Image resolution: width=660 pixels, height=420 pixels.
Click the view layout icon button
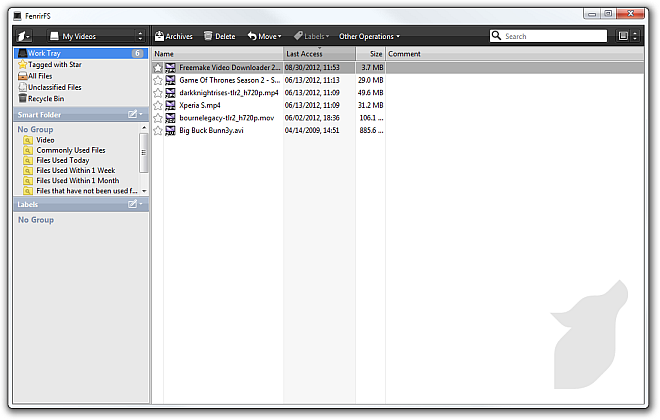623,36
